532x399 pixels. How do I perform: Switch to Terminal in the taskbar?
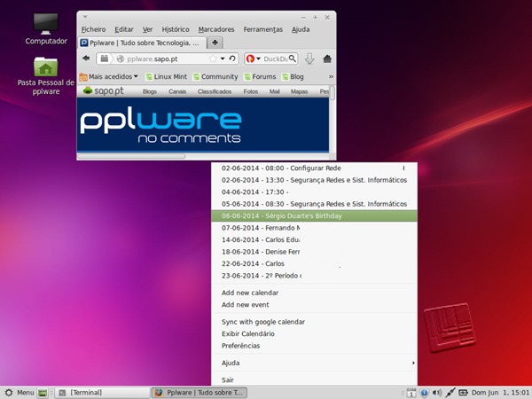[x=102, y=393]
